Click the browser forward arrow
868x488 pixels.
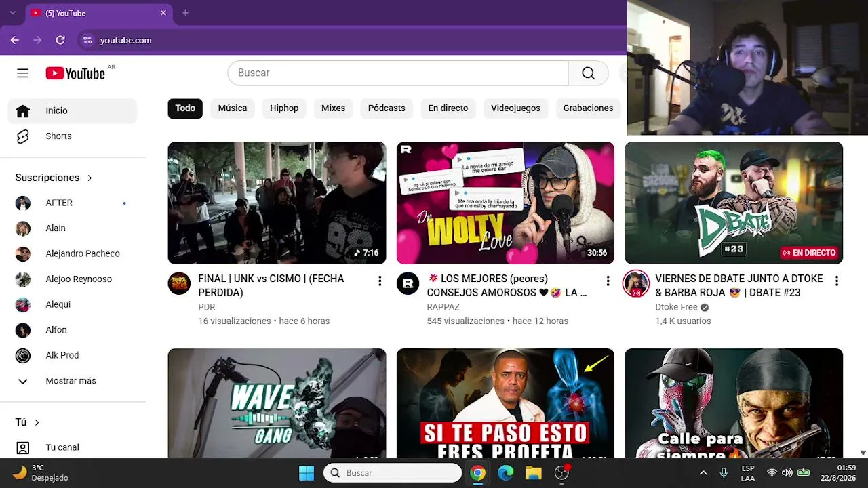pos(37,40)
